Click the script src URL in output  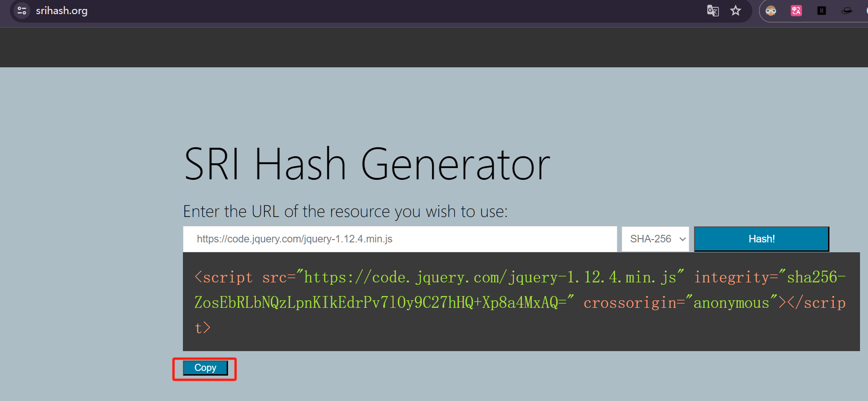(490, 277)
